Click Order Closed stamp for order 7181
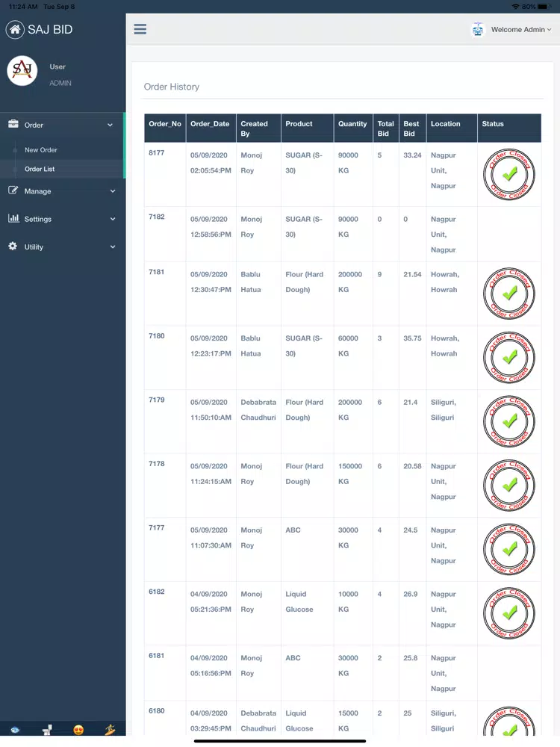 click(x=509, y=294)
